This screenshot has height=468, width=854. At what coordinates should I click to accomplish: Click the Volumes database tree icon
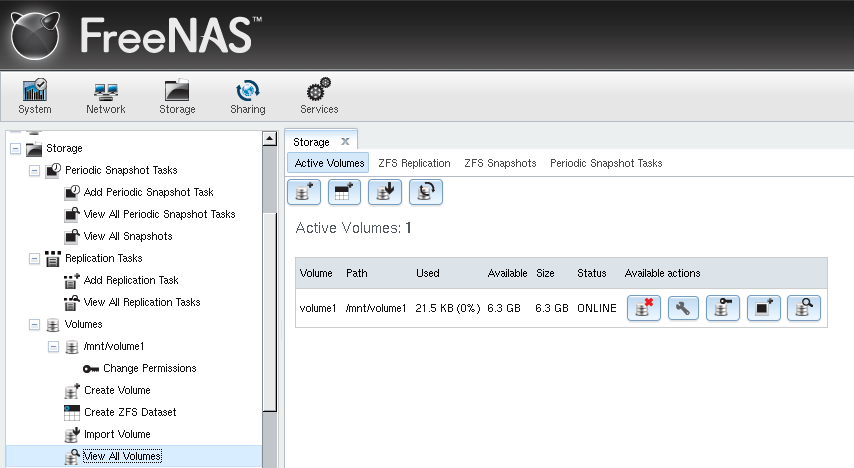(53, 325)
